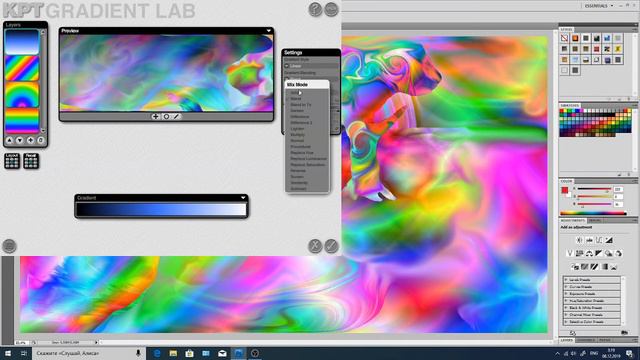Screen dimensions: 640x360
Task: Cancel the KPT Gradient Lab filter
Action: [315, 246]
